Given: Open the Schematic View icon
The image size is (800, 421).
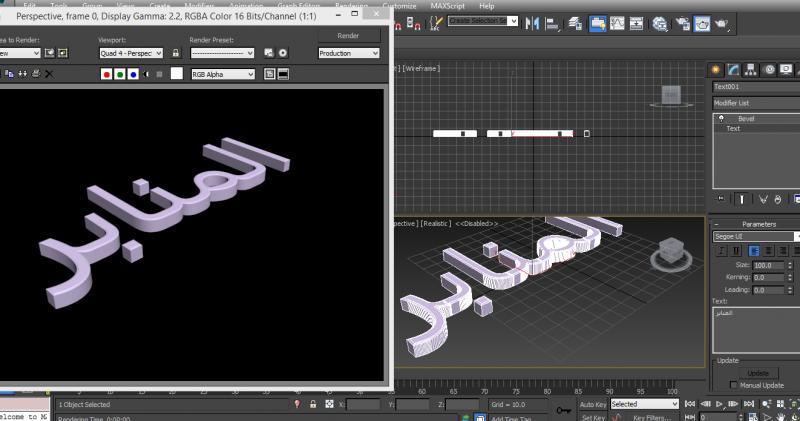Looking at the screenshot, I should point(636,23).
